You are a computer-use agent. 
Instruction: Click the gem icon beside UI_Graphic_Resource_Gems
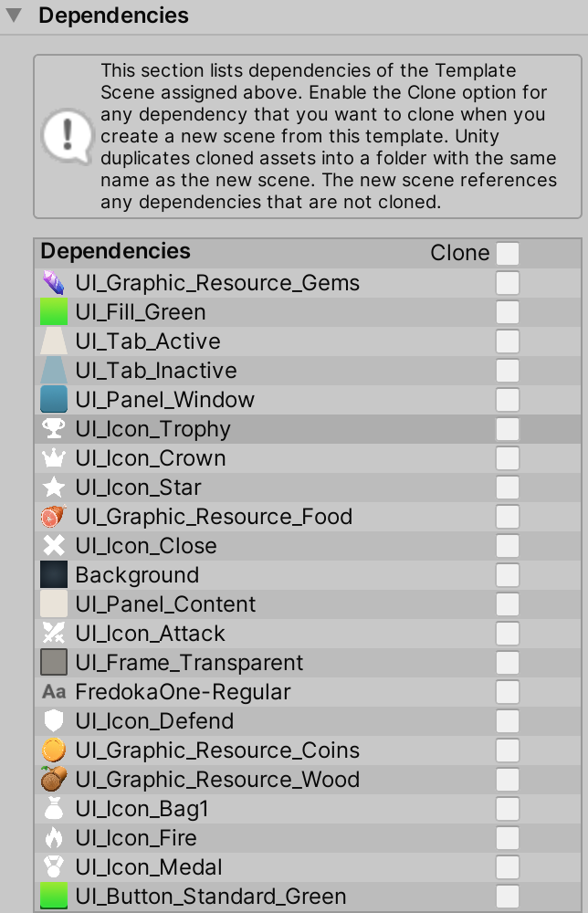(53, 282)
